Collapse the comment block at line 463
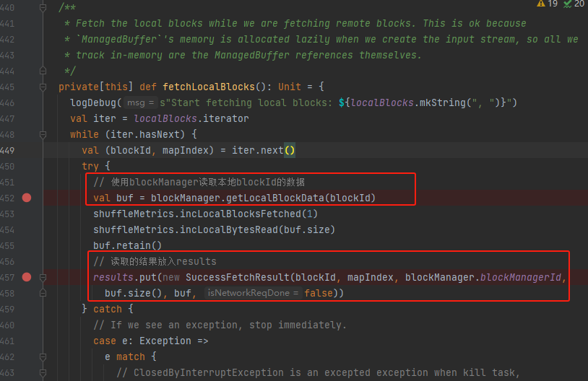 [43, 373]
